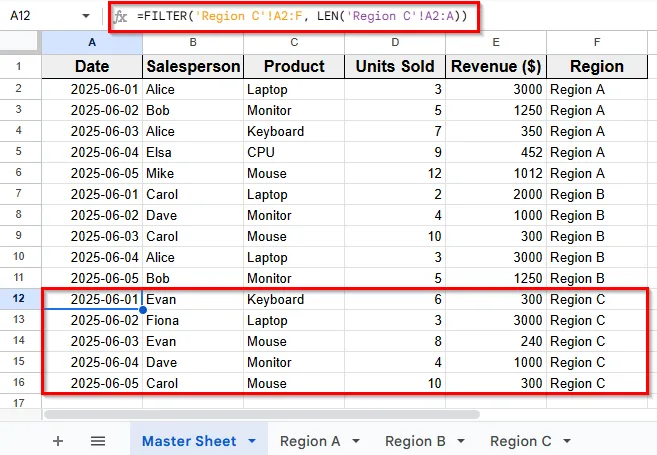Click Keyboard in row 12
The height and width of the screenshot is (455, 657).
294,299
